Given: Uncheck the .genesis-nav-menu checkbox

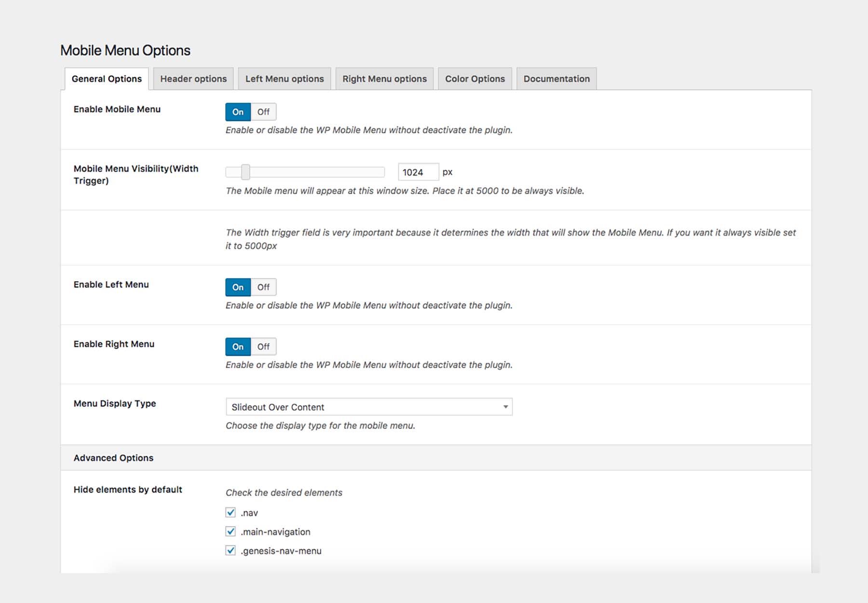Looking at the screenshot, I should point(231,550).
